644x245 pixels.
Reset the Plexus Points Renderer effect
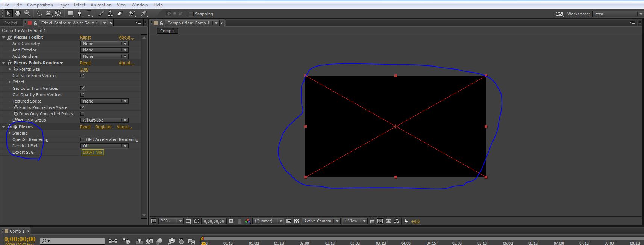click(x=85, y=63)
